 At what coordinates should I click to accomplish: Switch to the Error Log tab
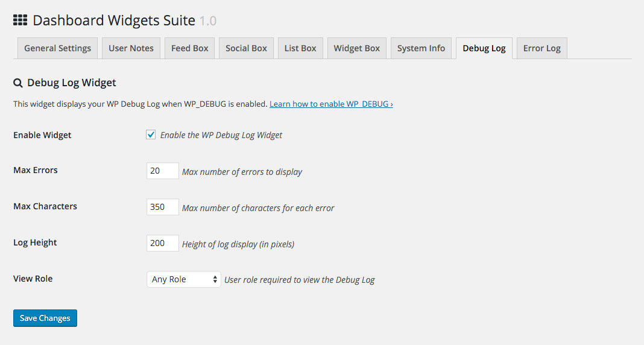pyautogui.click(x=542, y=48)
